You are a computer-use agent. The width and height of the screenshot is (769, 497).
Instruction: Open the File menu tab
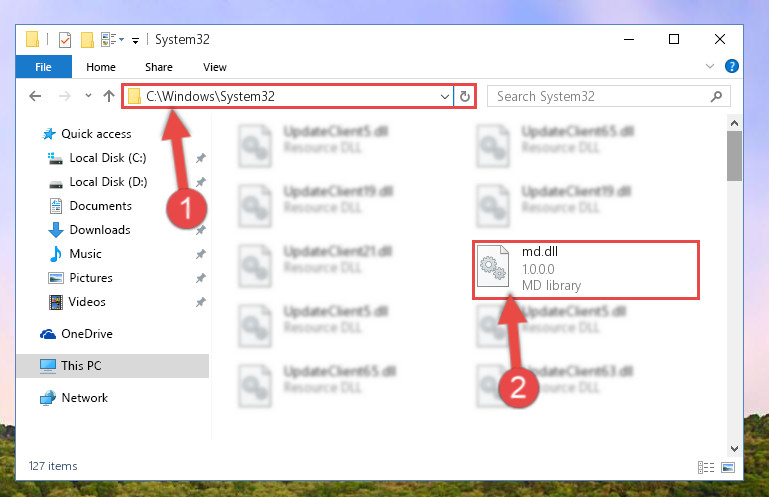[44, 67]
